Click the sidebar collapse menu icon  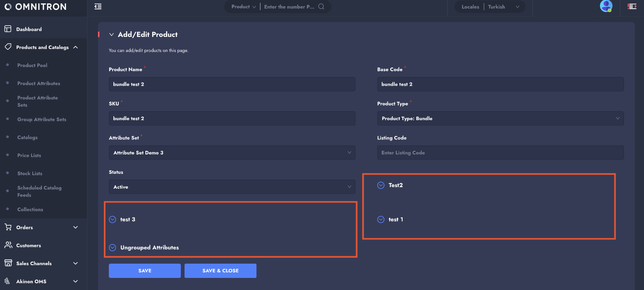point(98,6)
